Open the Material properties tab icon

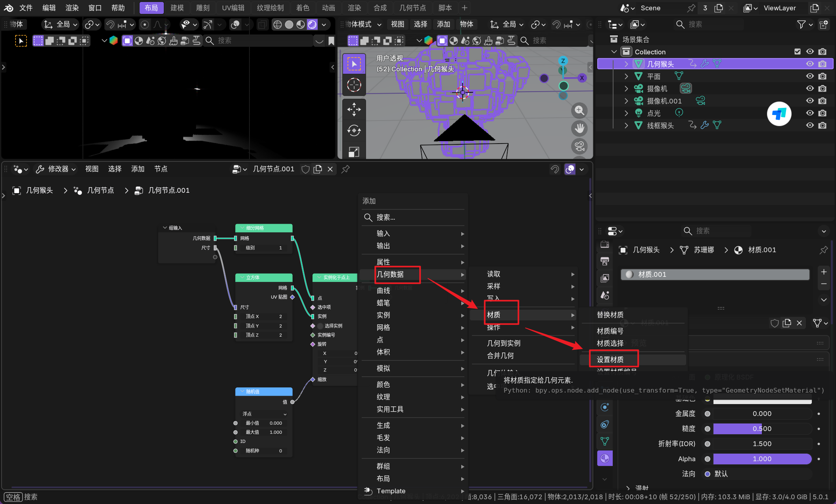(605, 459)
